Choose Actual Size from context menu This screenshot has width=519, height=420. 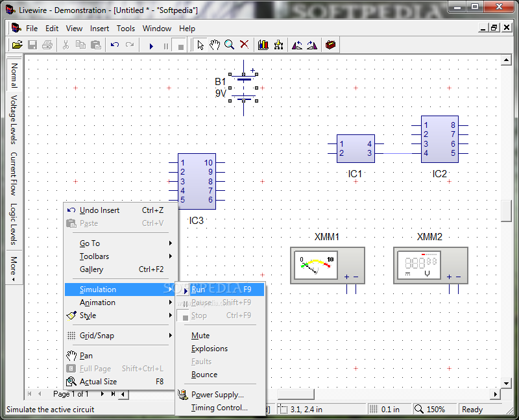(121, 382)
